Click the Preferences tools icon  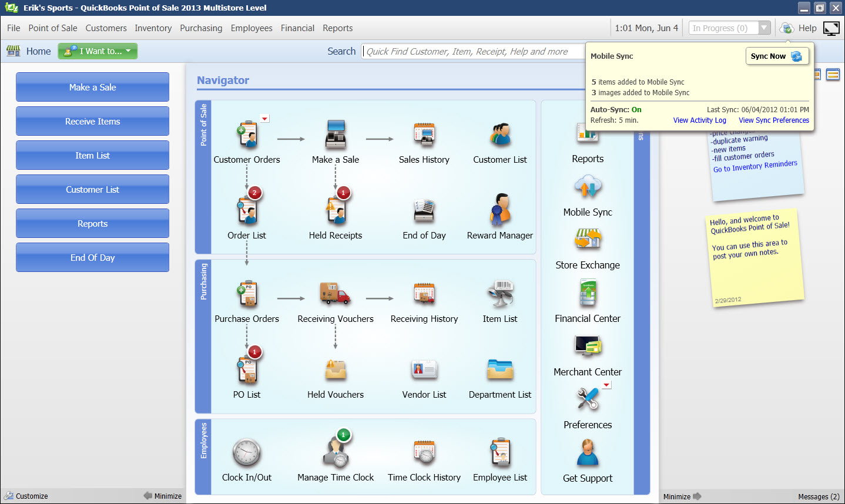pyautogui.click(x=588, y=399)
